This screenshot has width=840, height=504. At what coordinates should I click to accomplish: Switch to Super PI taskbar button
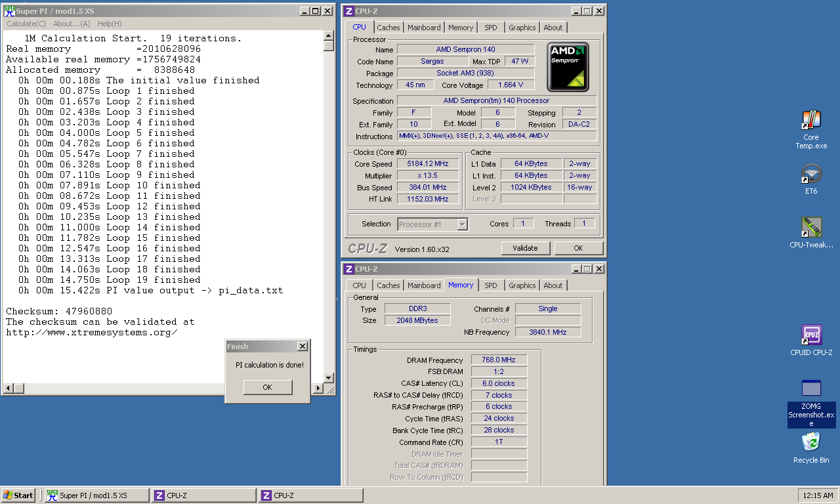tap(96, 495)
